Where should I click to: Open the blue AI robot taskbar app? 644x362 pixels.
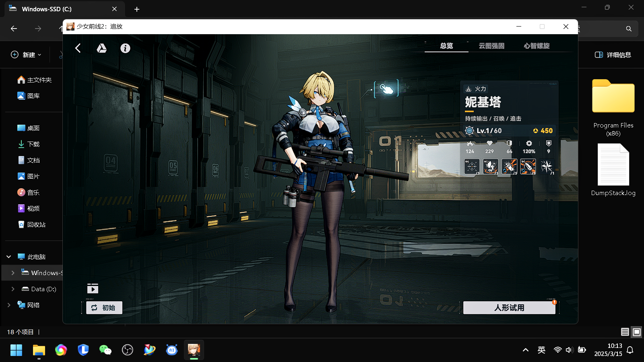coord(172,350)
